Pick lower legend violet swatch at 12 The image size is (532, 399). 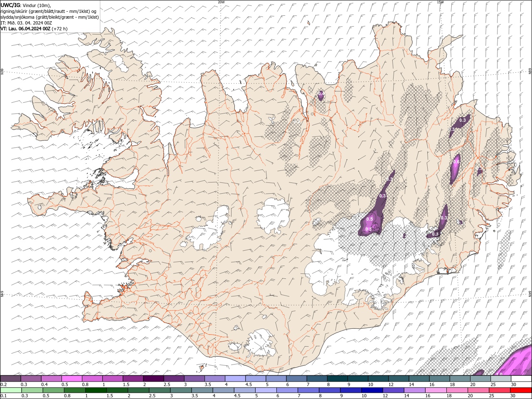click(394, 390)
